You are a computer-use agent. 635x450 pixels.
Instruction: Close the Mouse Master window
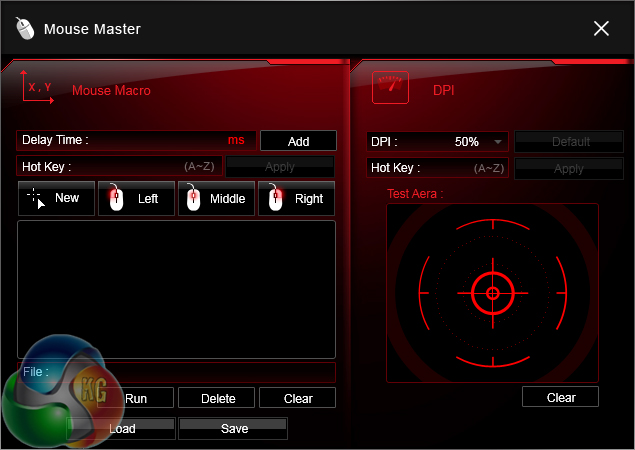[x=601, y=28]
